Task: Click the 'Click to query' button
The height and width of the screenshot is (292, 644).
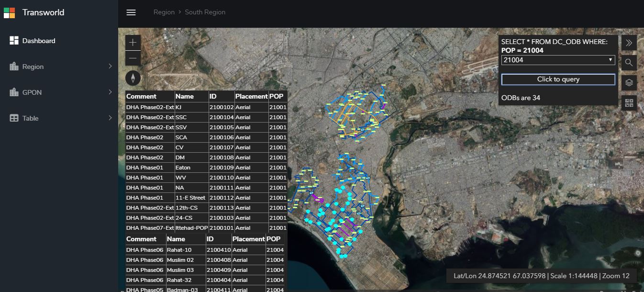Action: [558, 79]
